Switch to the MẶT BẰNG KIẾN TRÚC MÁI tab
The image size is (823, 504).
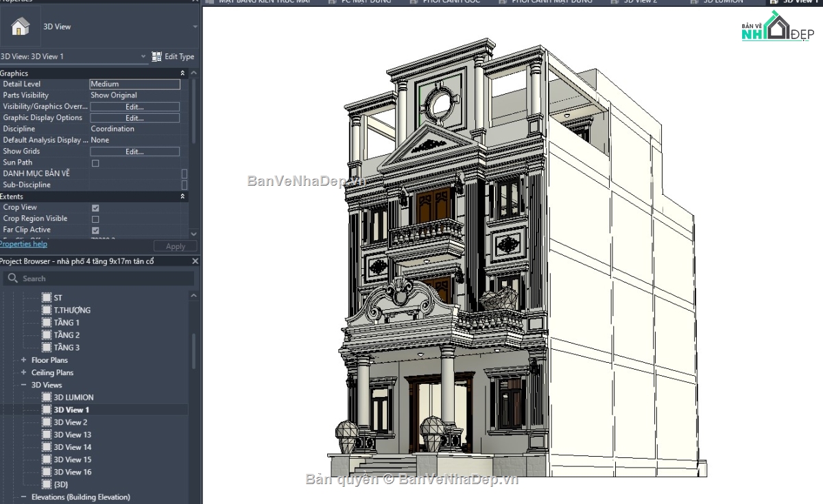[x=261, y=2]
